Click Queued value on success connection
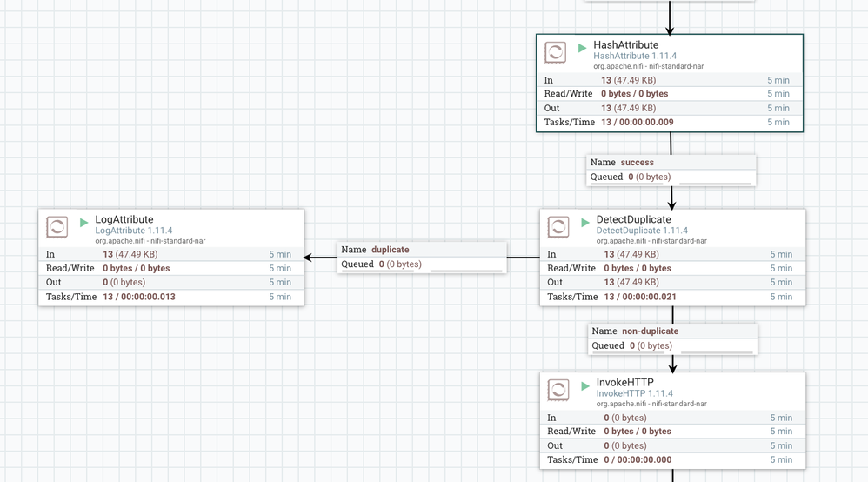Screen dimensions: 868x482 coord(650,177)
